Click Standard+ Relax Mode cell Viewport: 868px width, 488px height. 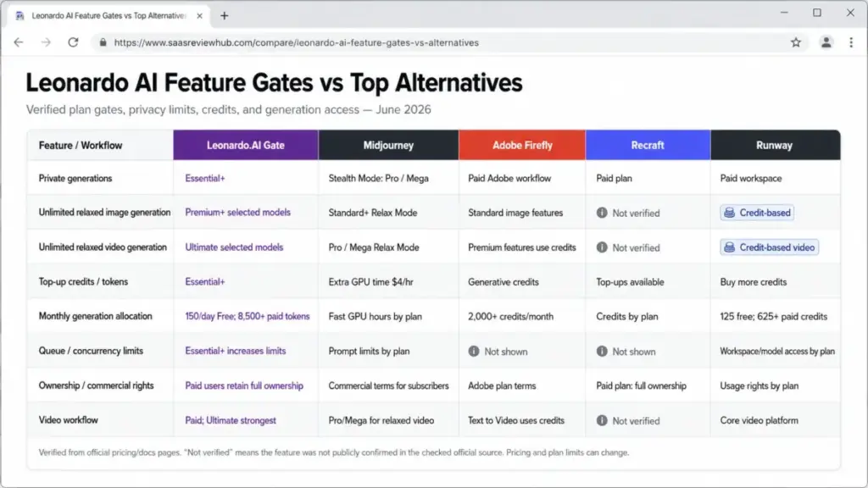point(373,213)
